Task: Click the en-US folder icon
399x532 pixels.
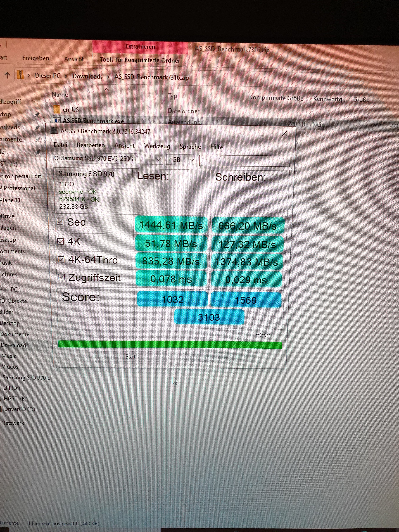Action: pyautogui.click(x=57, y=109)
